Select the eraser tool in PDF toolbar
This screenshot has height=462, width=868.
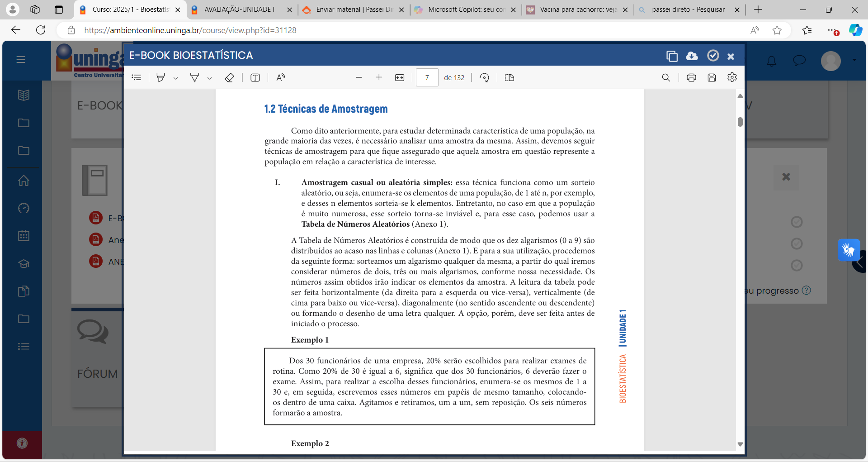(229, 78)
